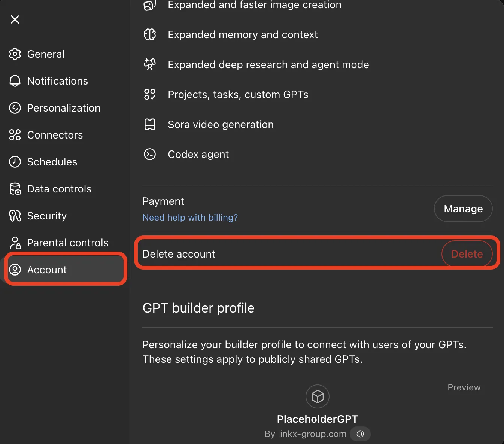Click the Codex agent feature icon
Viewport: 504px width, 444px height.
(150, 154)
